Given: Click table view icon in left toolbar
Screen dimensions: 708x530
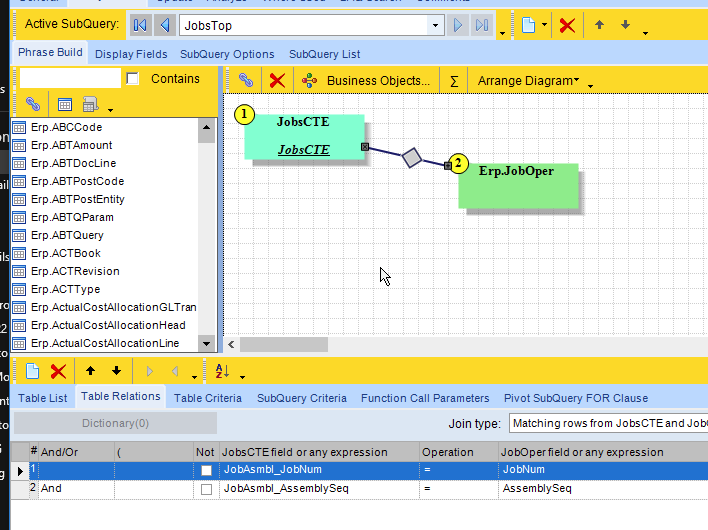Looking at the screenshot, I should coord(65,105).
